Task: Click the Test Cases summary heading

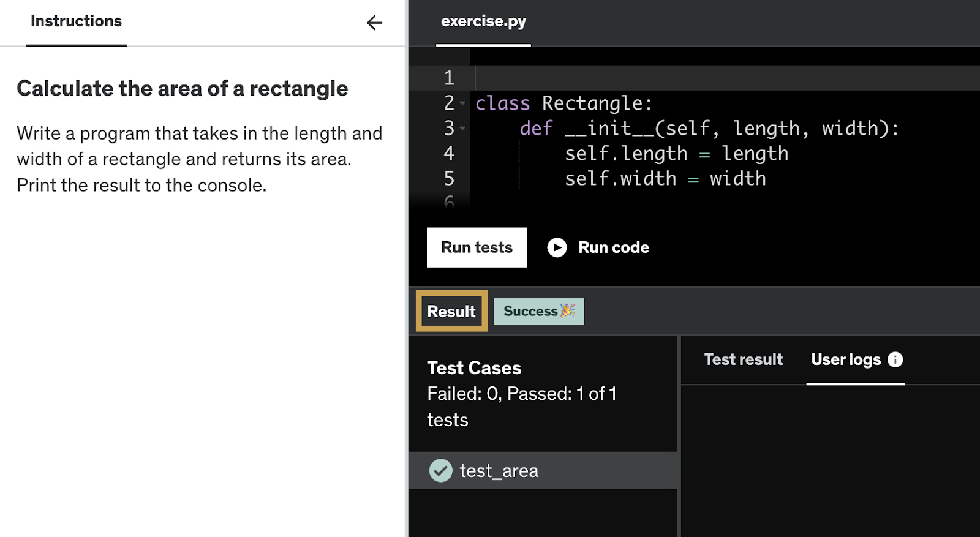Action: (x=474, y=367)
